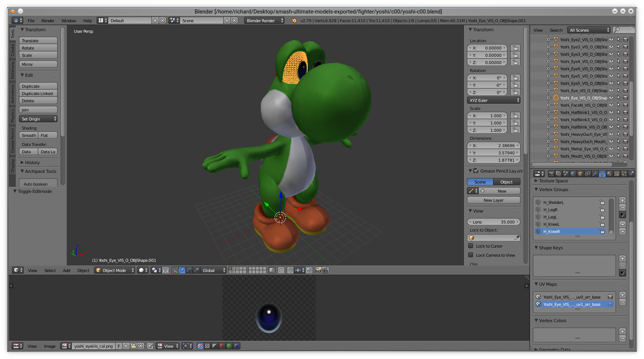
Task: Click the Object button in Grease Pencil Layers
Action: (x=506, y=182)
